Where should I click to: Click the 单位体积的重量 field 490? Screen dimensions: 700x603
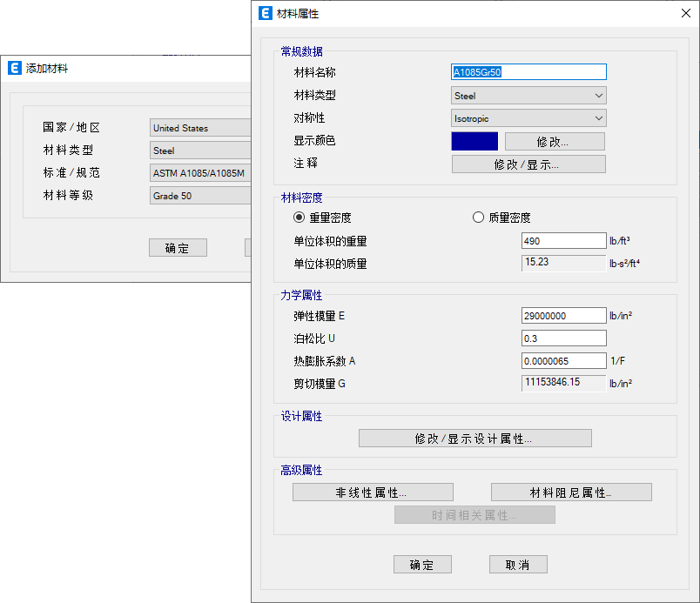[x=564, y=241]
